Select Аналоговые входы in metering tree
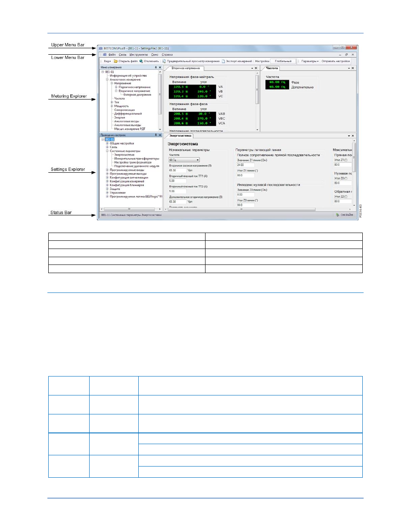This screenshot has height=532, width=411. click(x=127, y=121)
